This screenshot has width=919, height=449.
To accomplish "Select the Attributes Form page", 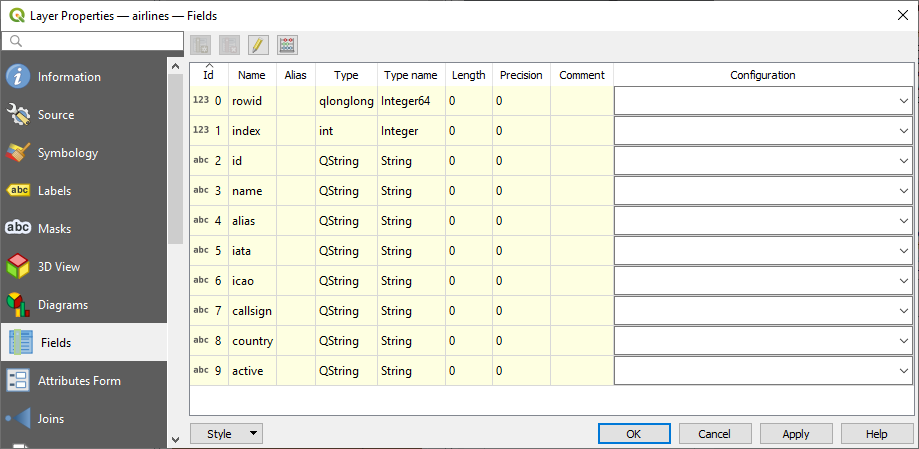I will pyautogui.click(x=79, y=381).
